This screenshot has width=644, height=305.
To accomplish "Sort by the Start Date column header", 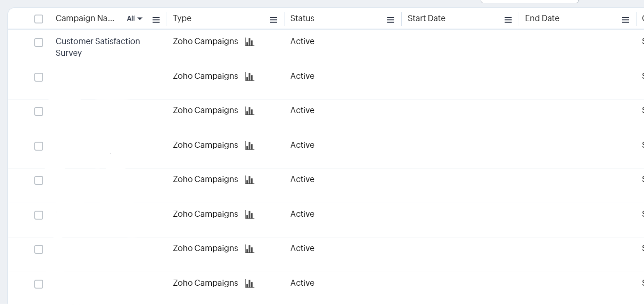I will coord(426,18).
